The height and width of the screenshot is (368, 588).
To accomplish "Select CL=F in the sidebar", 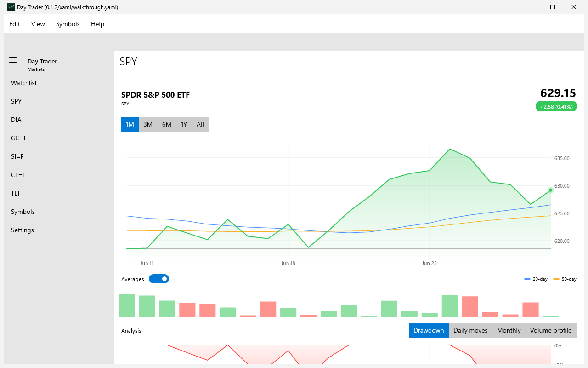I will point(59,175).
